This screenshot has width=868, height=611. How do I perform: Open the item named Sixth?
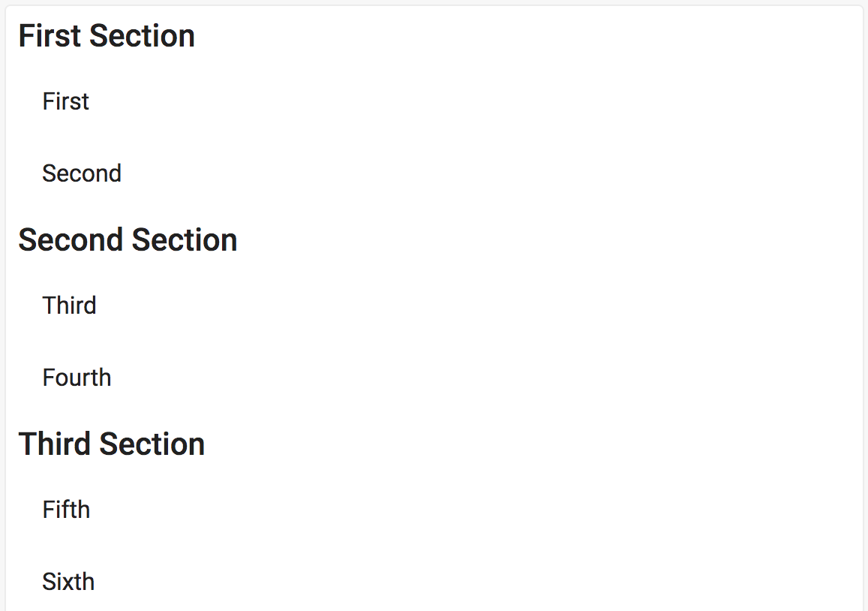pos(68,582)
